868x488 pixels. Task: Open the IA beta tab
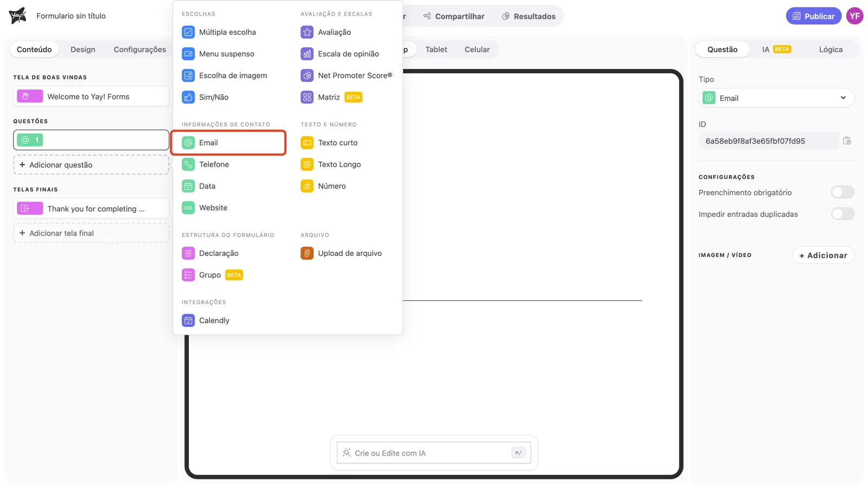coord(776,49)
